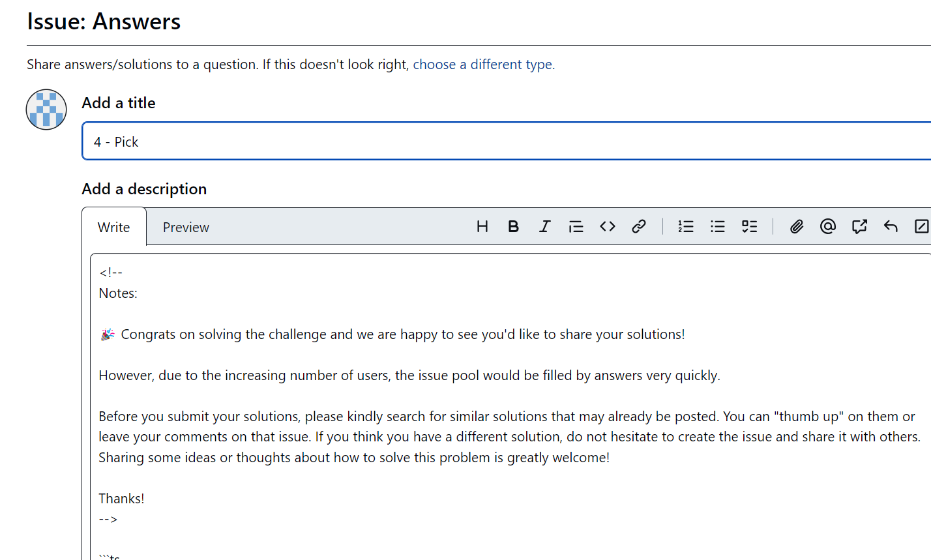
Task: Open the user avatar next to title
Action: click(46, 110)
